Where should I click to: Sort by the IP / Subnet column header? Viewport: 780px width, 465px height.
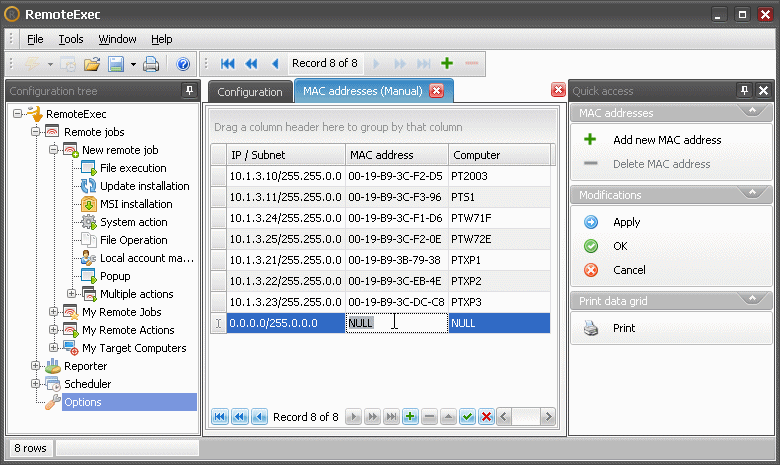(x=286, y=155)
